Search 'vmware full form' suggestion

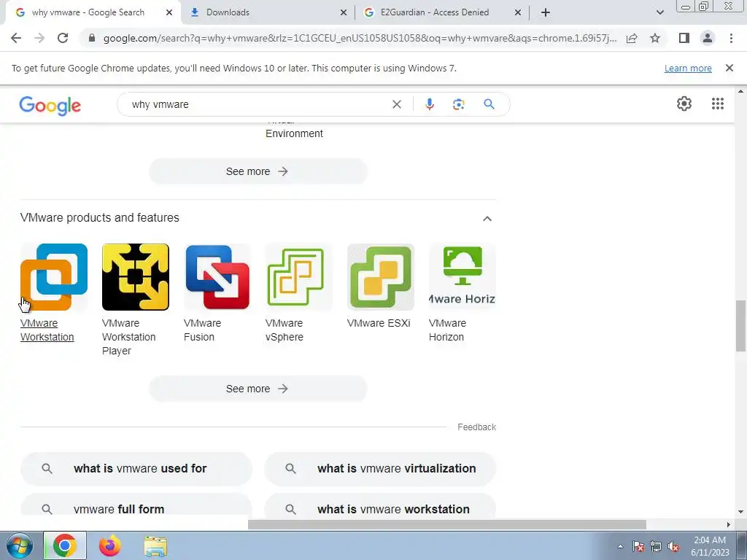[136, 505]
